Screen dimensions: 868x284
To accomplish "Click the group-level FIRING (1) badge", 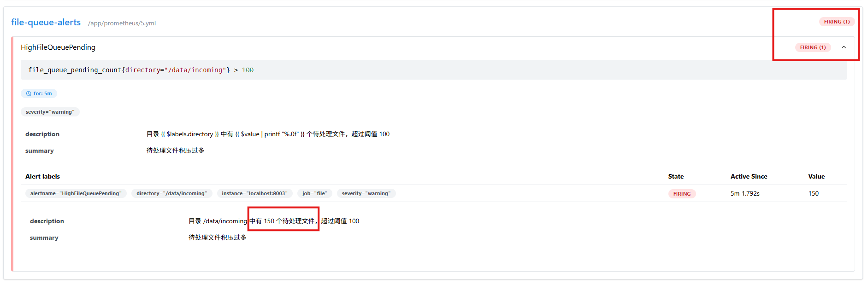I will point(836,22).
